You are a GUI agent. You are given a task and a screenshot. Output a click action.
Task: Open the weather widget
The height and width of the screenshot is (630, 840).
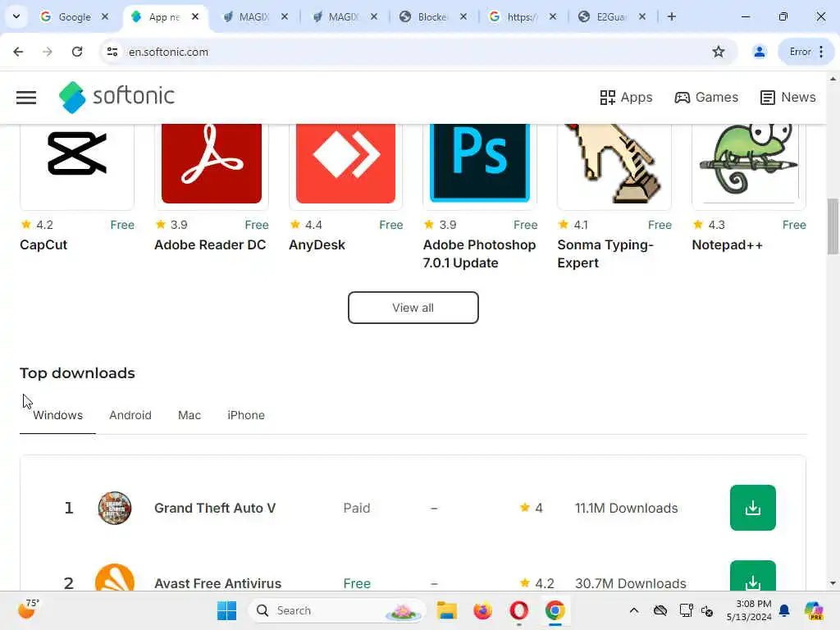pyautogui.click(x=29, y=609)
